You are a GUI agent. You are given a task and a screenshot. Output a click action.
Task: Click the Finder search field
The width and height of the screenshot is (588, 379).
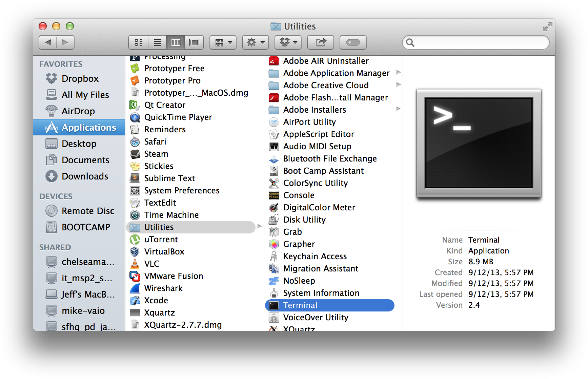(x=476, y=42)
